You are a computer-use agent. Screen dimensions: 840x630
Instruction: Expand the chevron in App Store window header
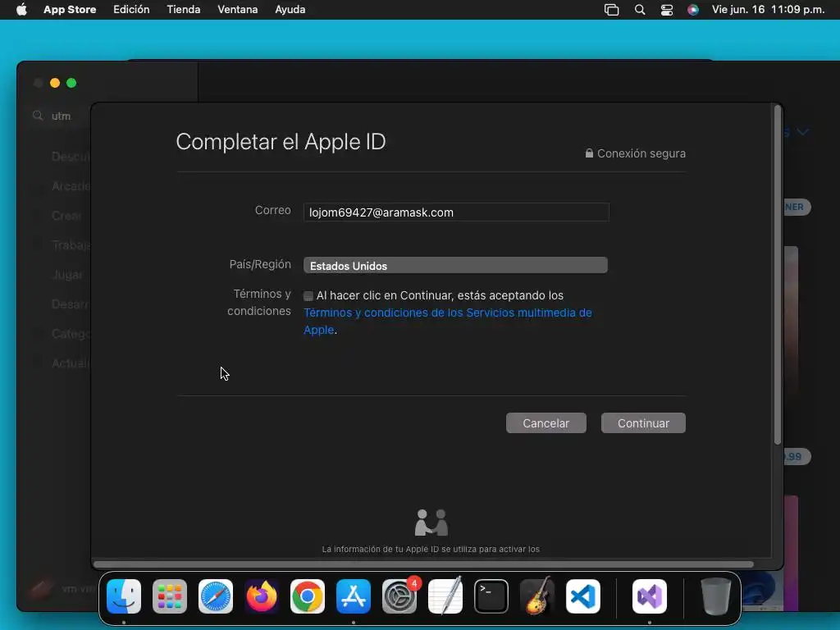click(802, 132)
